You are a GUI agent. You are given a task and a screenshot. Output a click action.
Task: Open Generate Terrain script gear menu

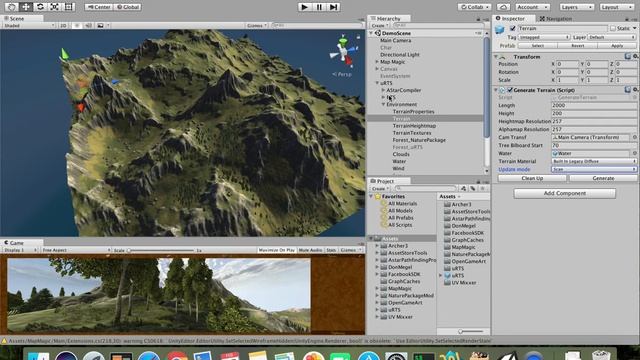[636, 90]
